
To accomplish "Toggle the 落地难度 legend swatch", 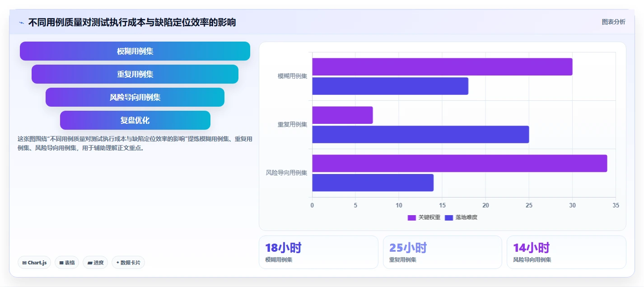I will click(x=449, y=217).
